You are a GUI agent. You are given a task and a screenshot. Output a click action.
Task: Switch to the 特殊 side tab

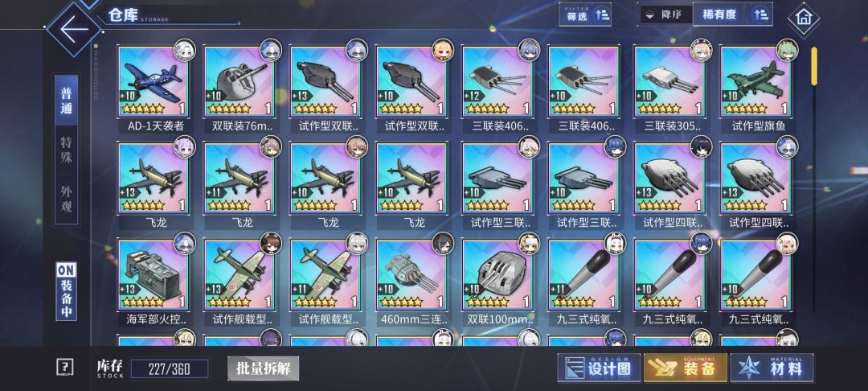click(67, 150)
